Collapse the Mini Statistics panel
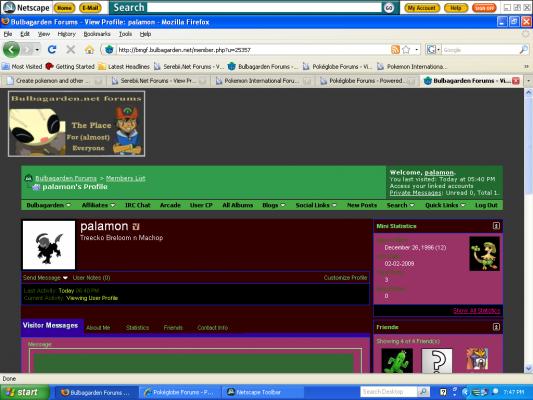This screenshot has height=400, width=533. tap(496, 226)
